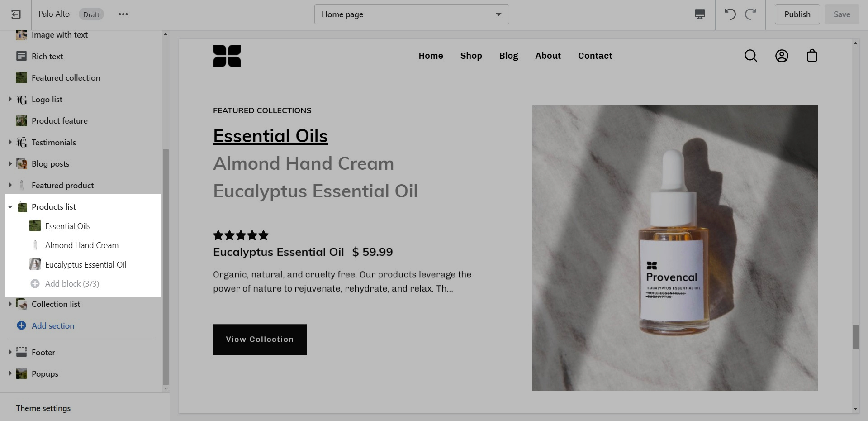This screenshot has height=421, width=868.
Task: Expand the Footer section
Action: [x=10, y=352]
